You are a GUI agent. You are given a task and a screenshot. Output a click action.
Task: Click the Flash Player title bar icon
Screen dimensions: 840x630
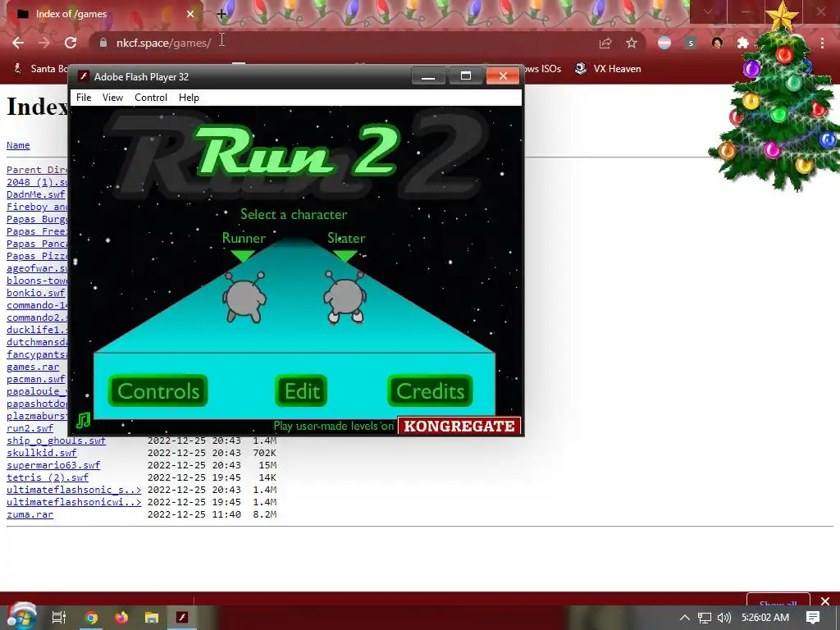(83, 76)
